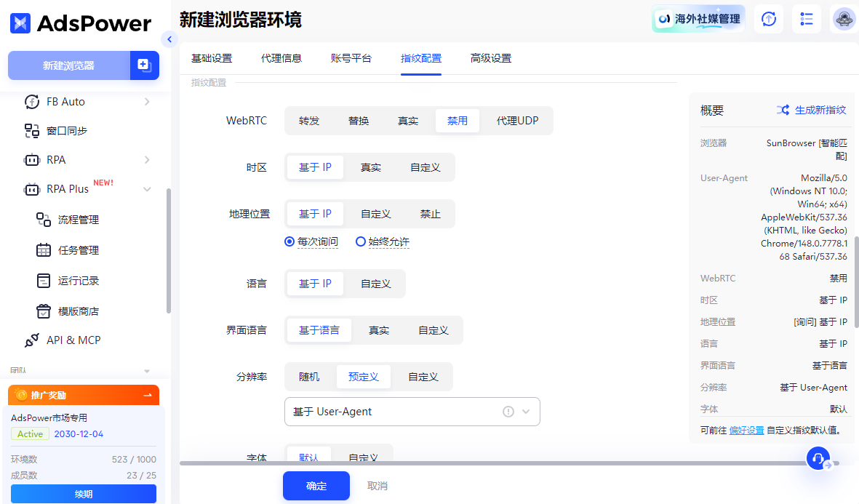The height and width of the screenshot is (504, 859).
Task: Switch to the 代理信息 tab
Action: (281, 58)
